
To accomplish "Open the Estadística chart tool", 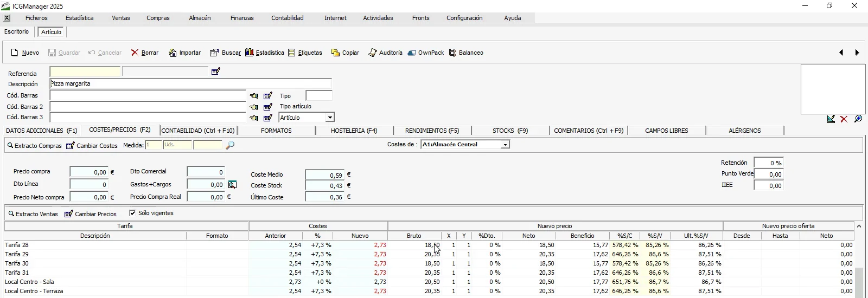I will point(265,53).
